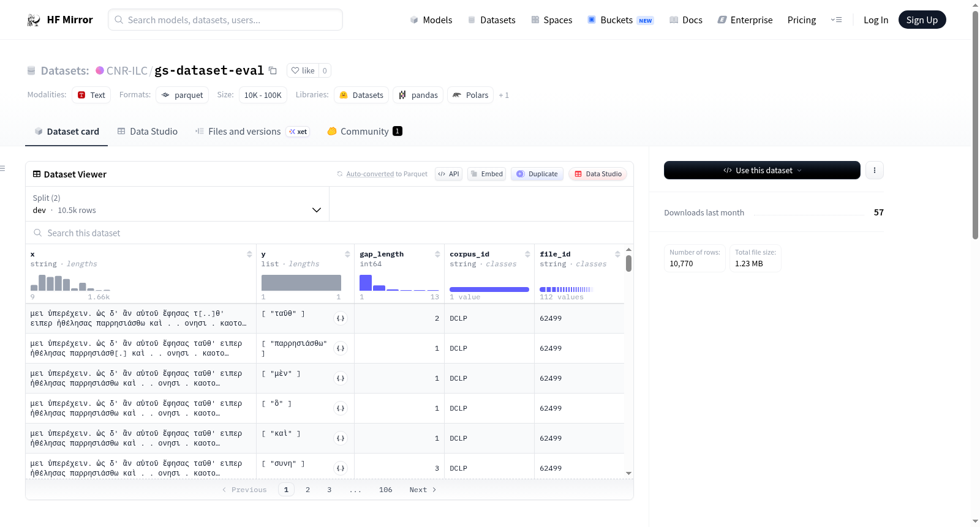Viewport: 980px width, 527px height.
Task: Click the Text modality tag
Action: (x=91, y=95)
